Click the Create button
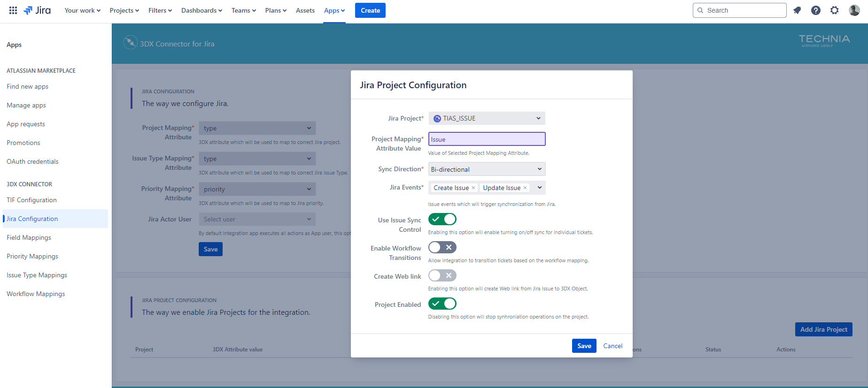The image size is (868, 388). click(370, 10)
